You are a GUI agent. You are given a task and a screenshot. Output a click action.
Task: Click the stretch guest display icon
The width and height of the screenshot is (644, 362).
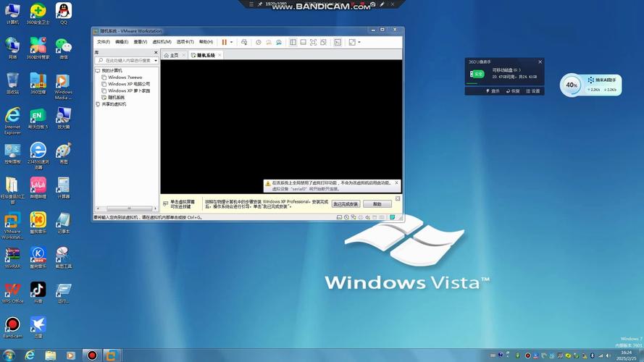pos(352,42)
